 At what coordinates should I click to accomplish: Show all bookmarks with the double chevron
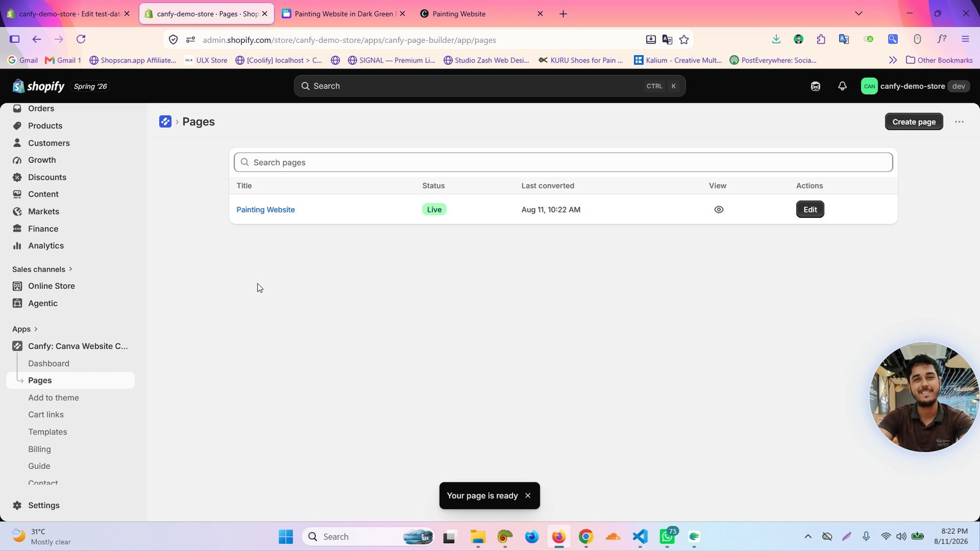[x=893, y=60]
